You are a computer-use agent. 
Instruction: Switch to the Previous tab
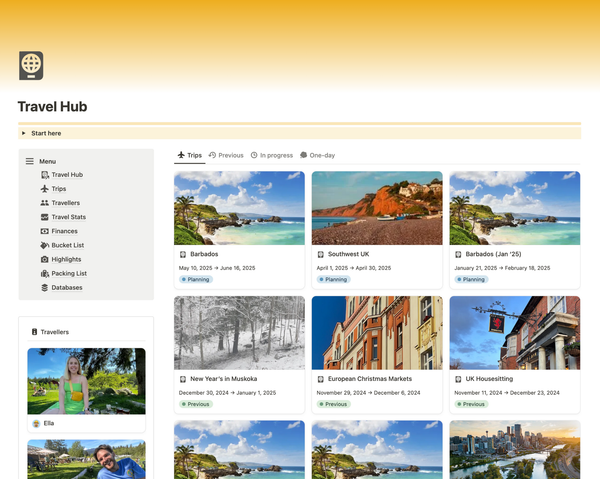pyautogui.click(x=226, y=155)
